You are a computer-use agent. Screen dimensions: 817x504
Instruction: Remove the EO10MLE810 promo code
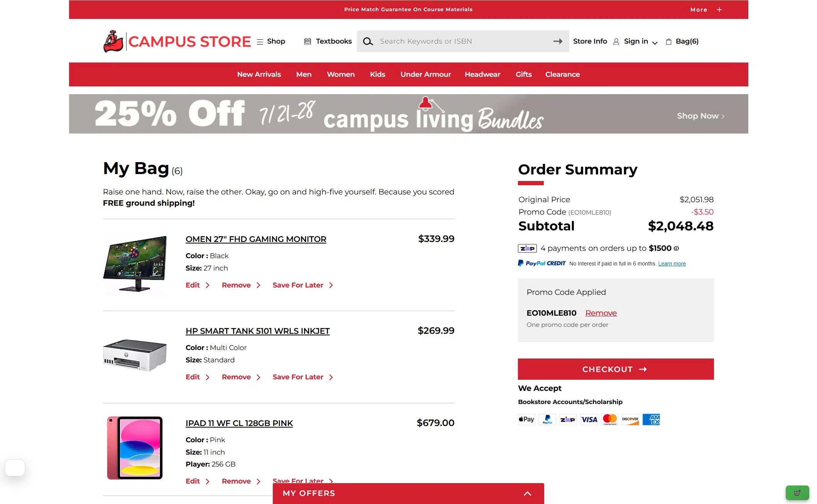601,313
